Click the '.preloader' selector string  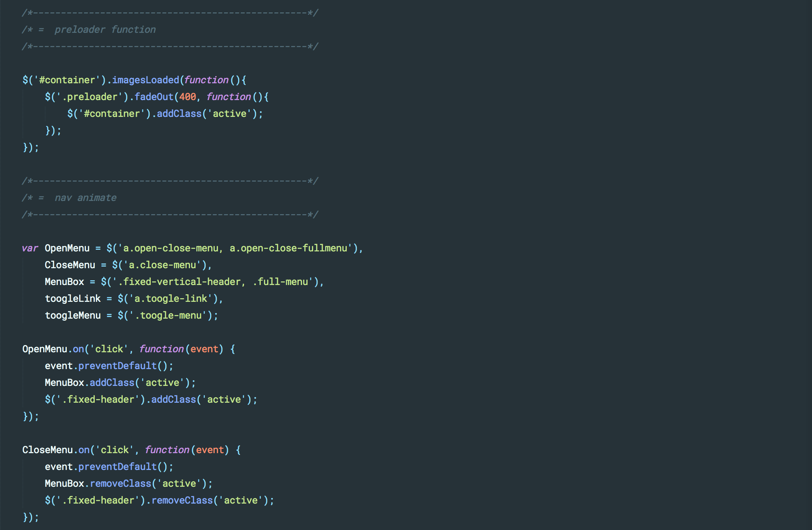(92, 97)
